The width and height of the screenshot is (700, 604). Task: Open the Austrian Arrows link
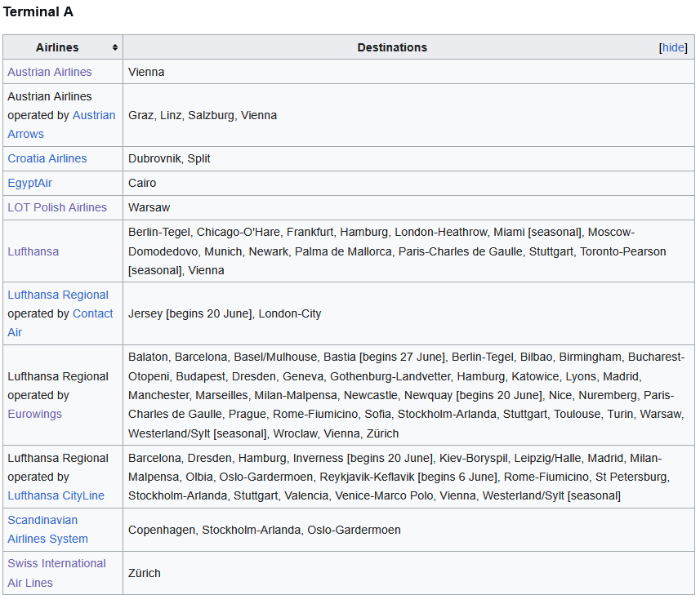click(x=94, y=115)
